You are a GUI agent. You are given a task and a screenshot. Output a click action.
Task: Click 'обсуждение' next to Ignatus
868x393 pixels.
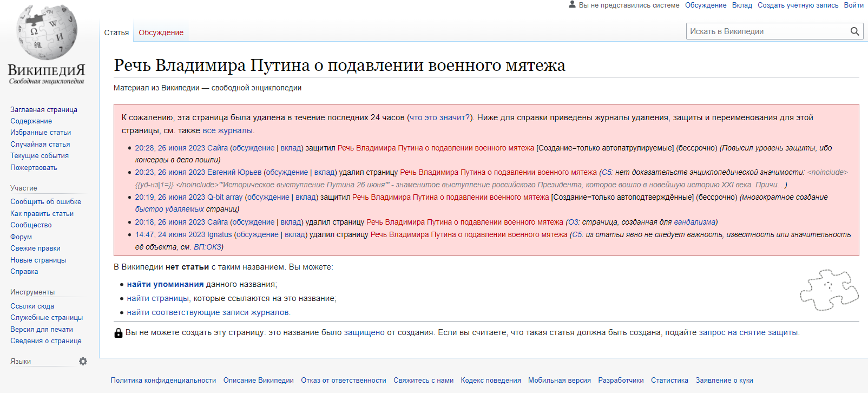pos(258,234)
